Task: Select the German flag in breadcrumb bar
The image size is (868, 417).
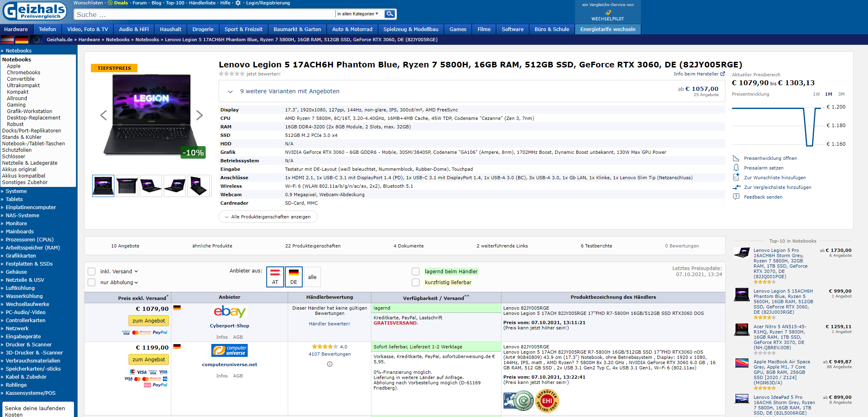Action: click(22, 40)
